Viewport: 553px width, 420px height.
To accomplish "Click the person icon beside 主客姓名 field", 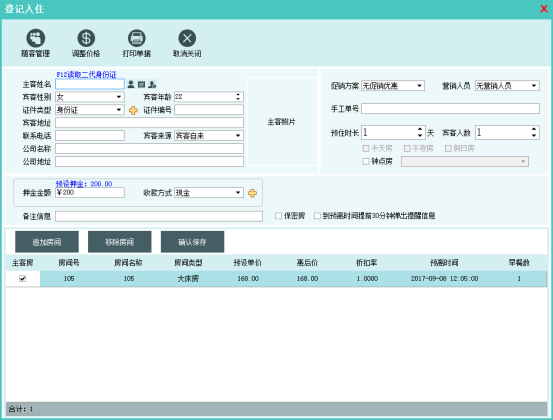I will point(131,84).
